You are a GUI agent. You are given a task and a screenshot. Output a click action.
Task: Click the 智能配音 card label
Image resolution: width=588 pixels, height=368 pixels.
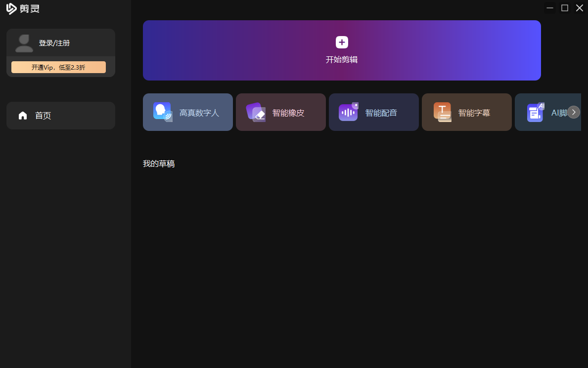[381, 113]
